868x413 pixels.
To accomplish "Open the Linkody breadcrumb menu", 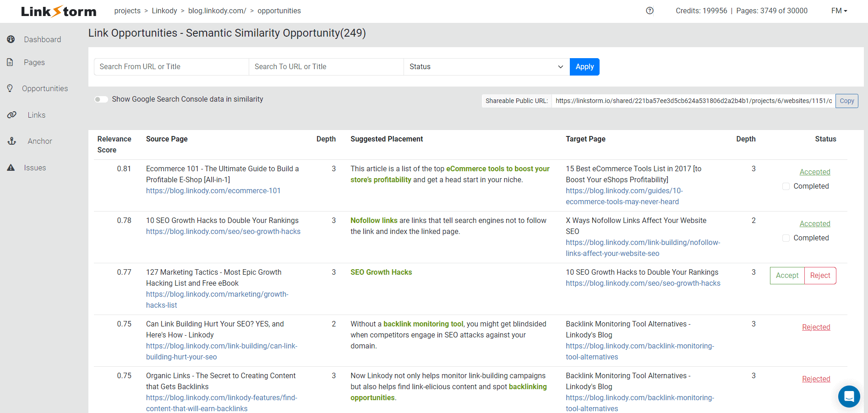I will (164, 11).
